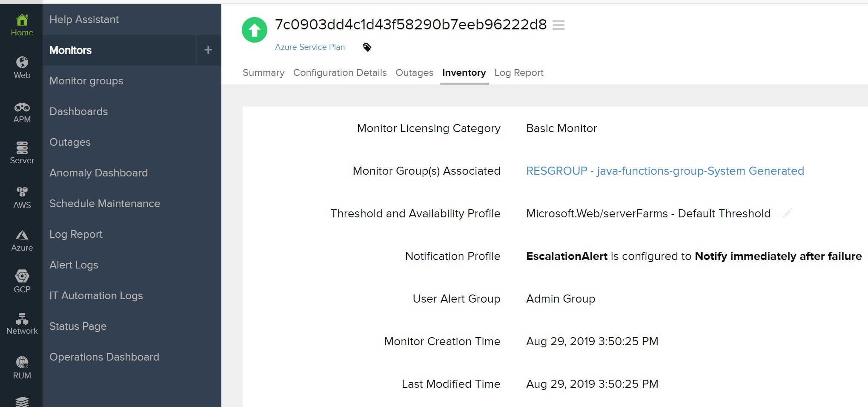Open Status Page
This screenshot has height=407, width=868.
78,326
